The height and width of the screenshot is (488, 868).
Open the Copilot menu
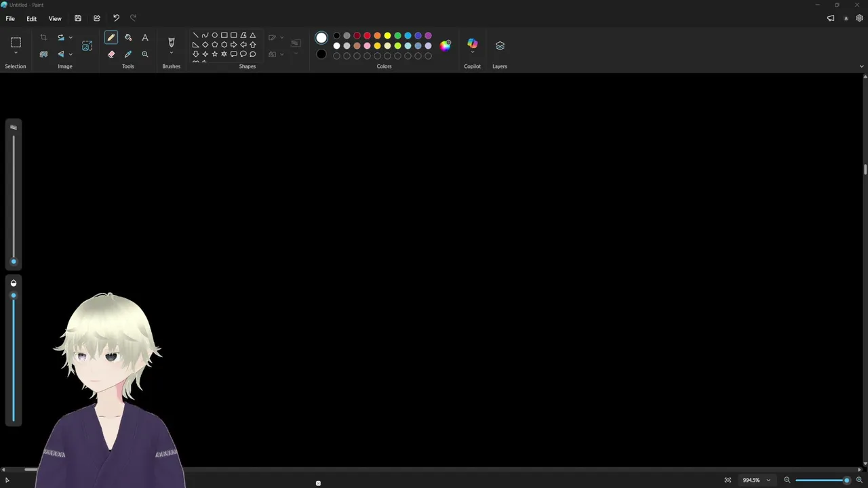pyautogui.click(x=473, y=44)
